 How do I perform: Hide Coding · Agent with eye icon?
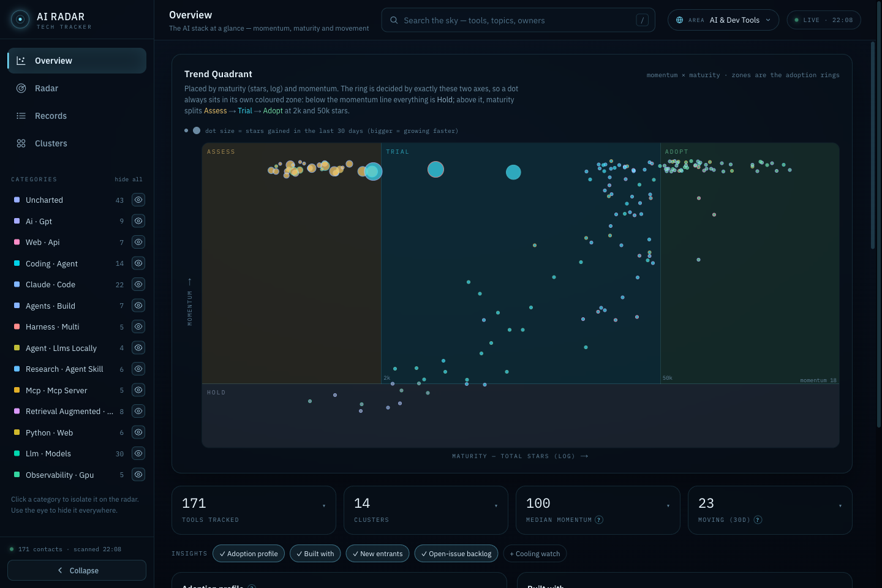tap(138, 263)
